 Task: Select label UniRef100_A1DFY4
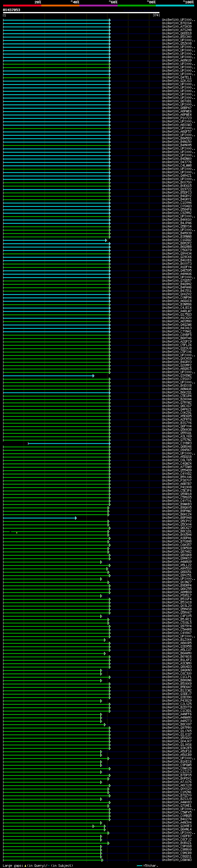176,267
